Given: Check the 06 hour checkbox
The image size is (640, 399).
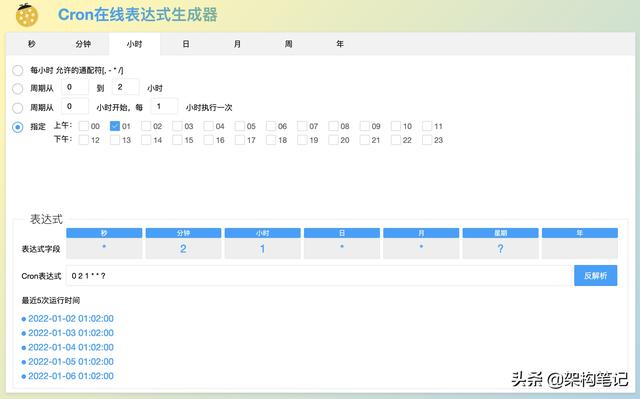Looking at the screenshot, I should coord(271,126).
